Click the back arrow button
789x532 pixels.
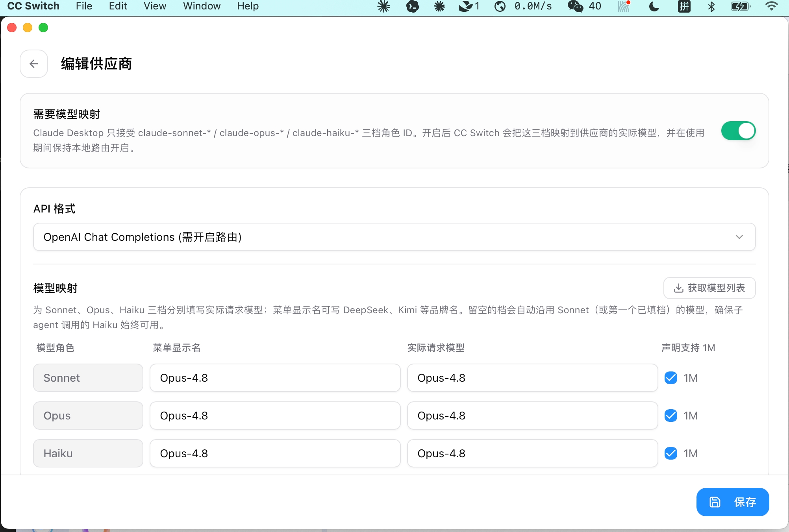[x=34, y=64]
